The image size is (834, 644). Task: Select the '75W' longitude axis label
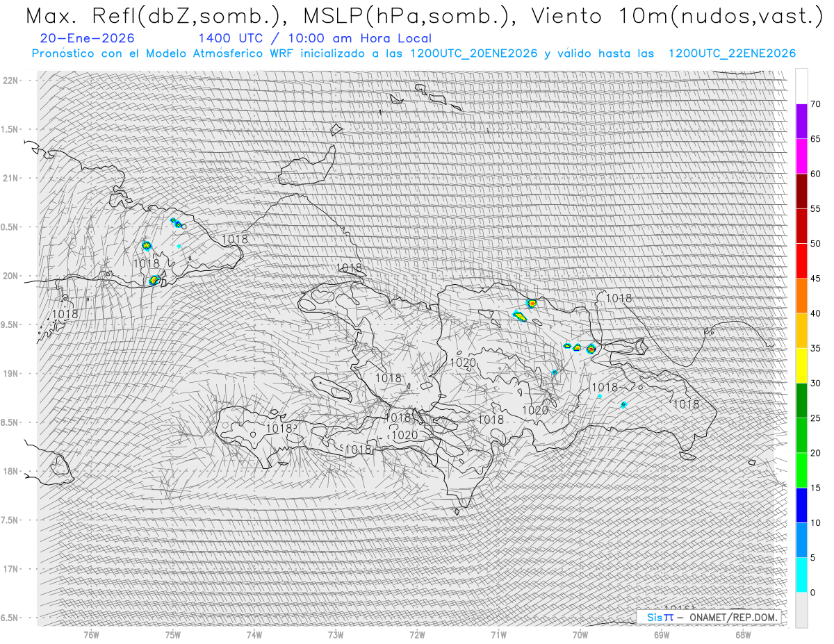pos(173,635)
